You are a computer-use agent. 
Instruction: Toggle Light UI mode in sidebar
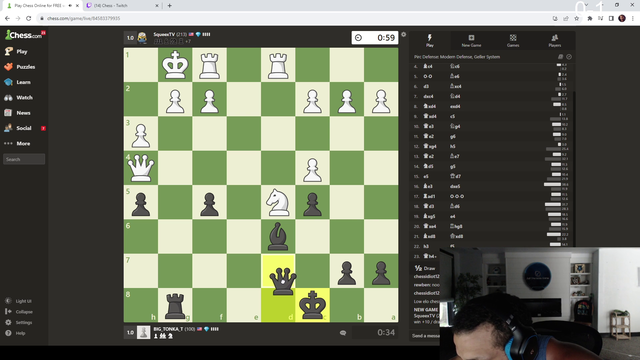pos(18,301)
